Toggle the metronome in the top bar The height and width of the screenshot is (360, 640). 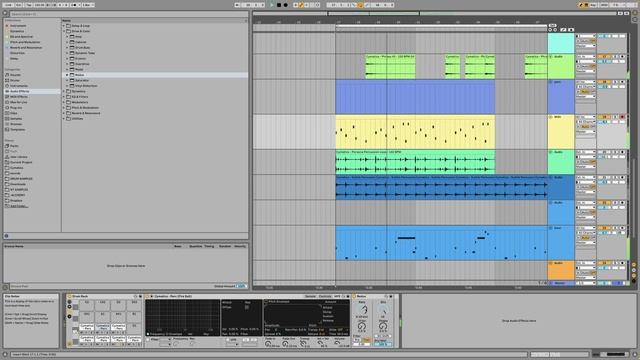click(75, 5)
